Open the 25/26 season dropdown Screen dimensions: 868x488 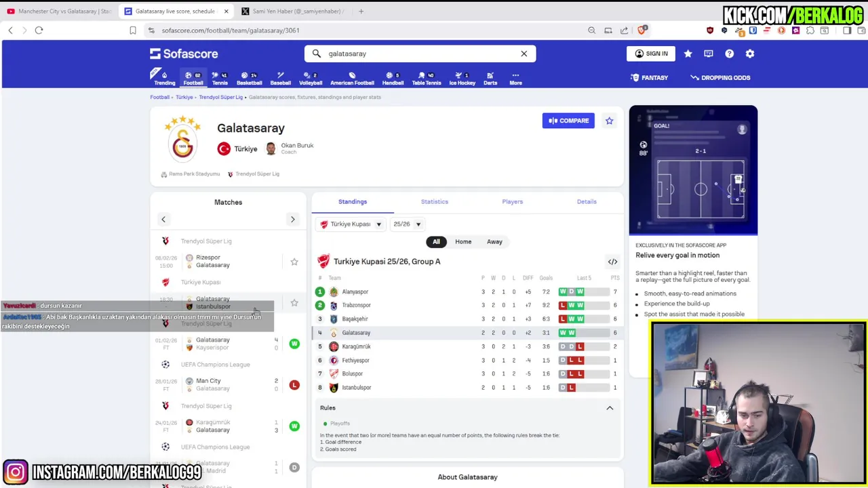click(x=407, y=224)
